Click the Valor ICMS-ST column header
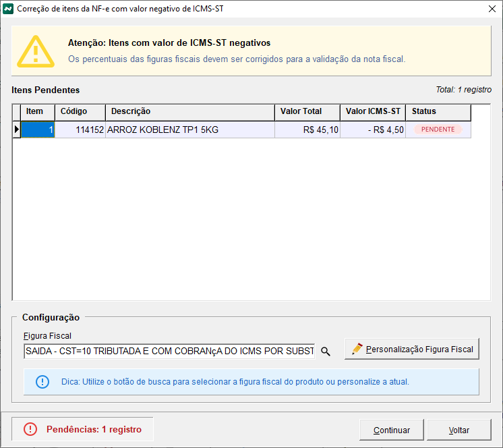Viewport: 503px width, 448px height. tap(372, 111)
